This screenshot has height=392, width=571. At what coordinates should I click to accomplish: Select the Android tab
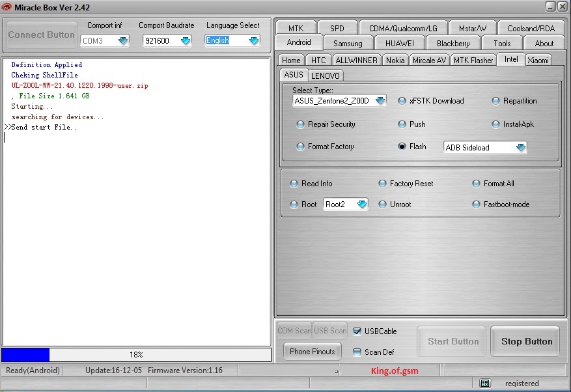tap(299, 42)
